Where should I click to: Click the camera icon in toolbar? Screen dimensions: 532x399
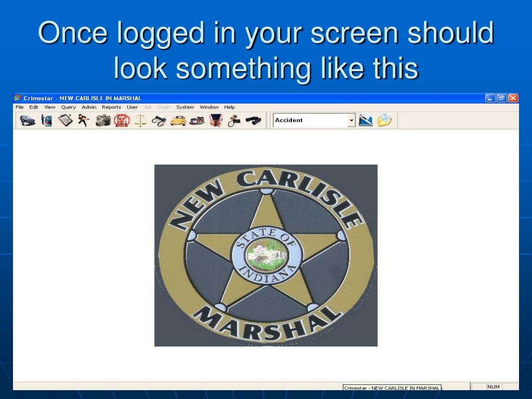pos(103,121)
